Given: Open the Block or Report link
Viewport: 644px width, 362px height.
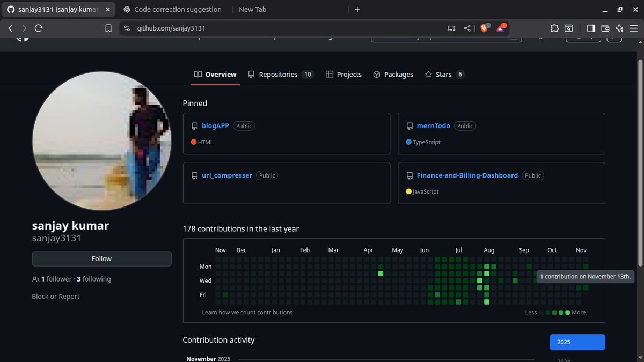Looking at the screenshot, I should click(x=56, y=296).
